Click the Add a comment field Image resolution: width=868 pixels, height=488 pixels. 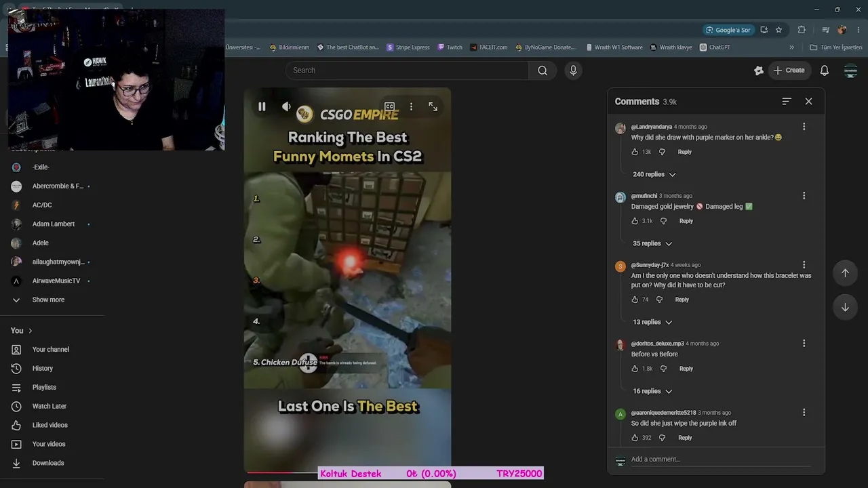(720, 460)
